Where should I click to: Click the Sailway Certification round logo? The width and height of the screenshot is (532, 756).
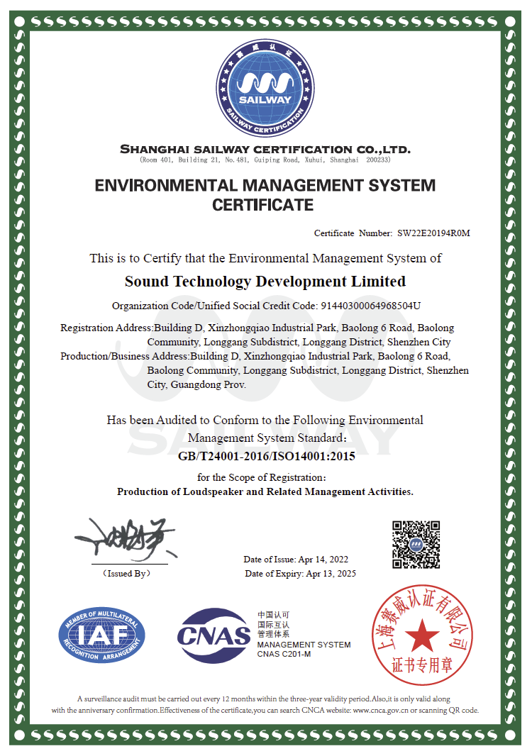pyautogui.click(x=265, y=89)
